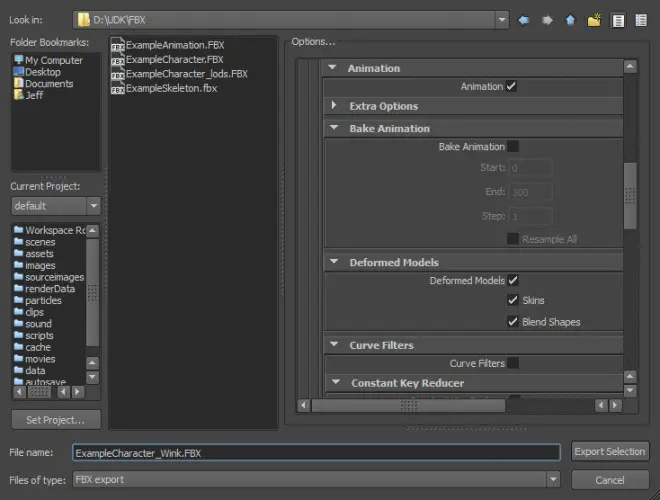Toggle the Animation checkbox
The height and width of the screenshot is (500, 660).
pos(511,86)
